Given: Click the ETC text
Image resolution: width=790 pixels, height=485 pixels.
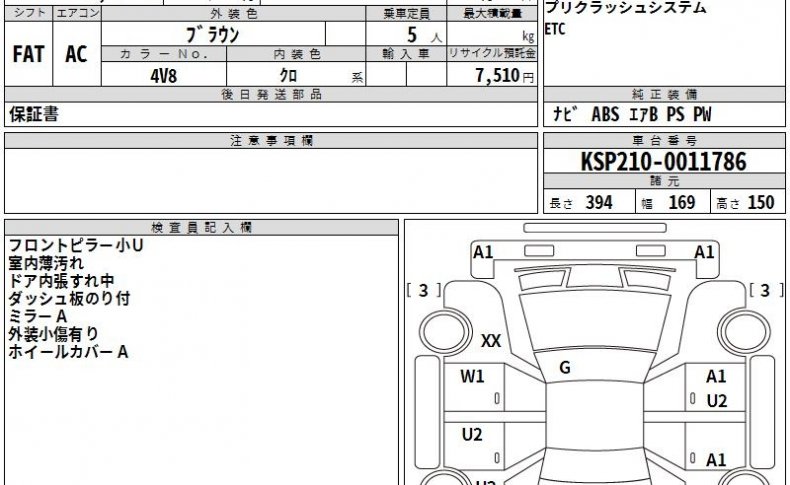Looking at the screenshot, I should 555,29.
